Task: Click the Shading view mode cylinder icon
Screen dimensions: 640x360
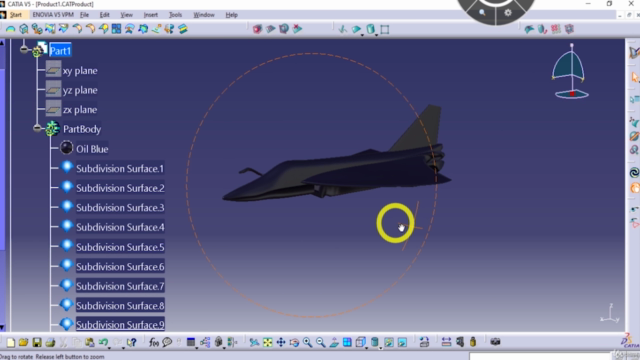Action: (x=374, y=342)
